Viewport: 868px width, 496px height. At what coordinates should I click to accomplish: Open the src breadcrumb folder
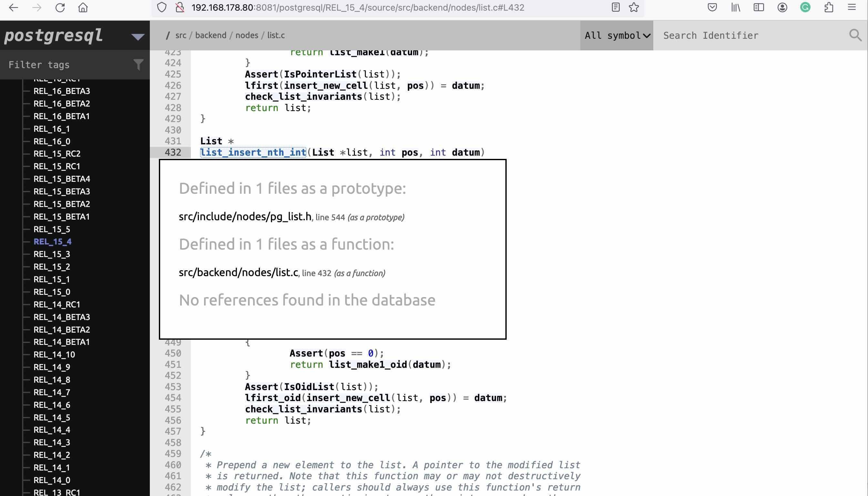(181, 35)
